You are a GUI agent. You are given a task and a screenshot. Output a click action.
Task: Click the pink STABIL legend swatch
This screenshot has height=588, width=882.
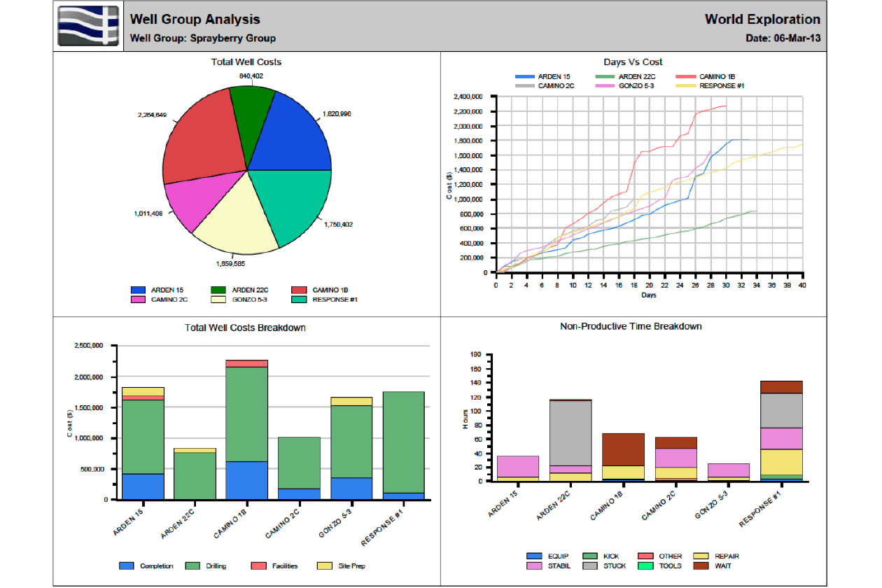click(x=534, y=565)
